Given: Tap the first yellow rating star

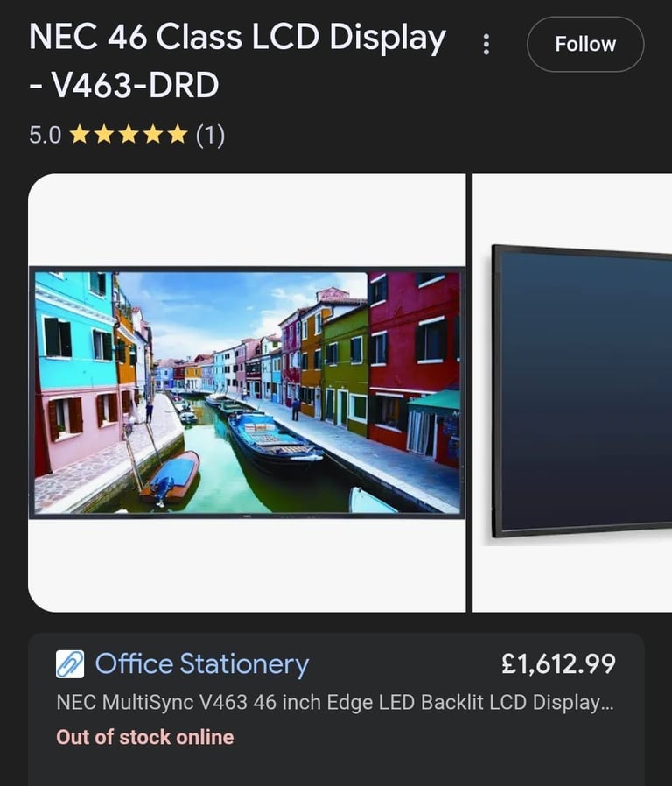Looking at the screenshot, I should click(x=80, y=134).
